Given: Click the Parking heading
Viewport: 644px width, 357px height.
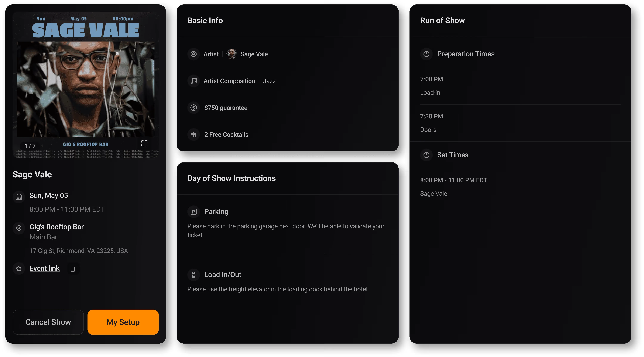Looking at the screenshot, I should click(216, 212).
